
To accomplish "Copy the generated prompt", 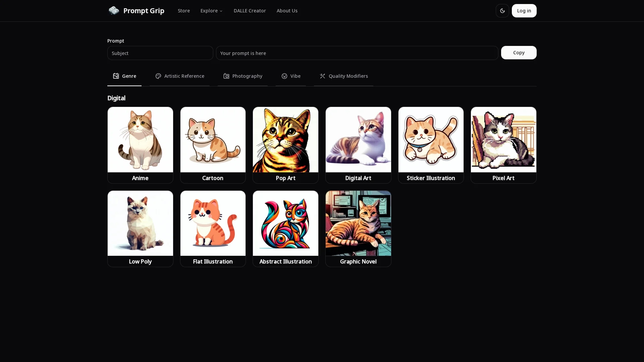I will coord(519,53).
